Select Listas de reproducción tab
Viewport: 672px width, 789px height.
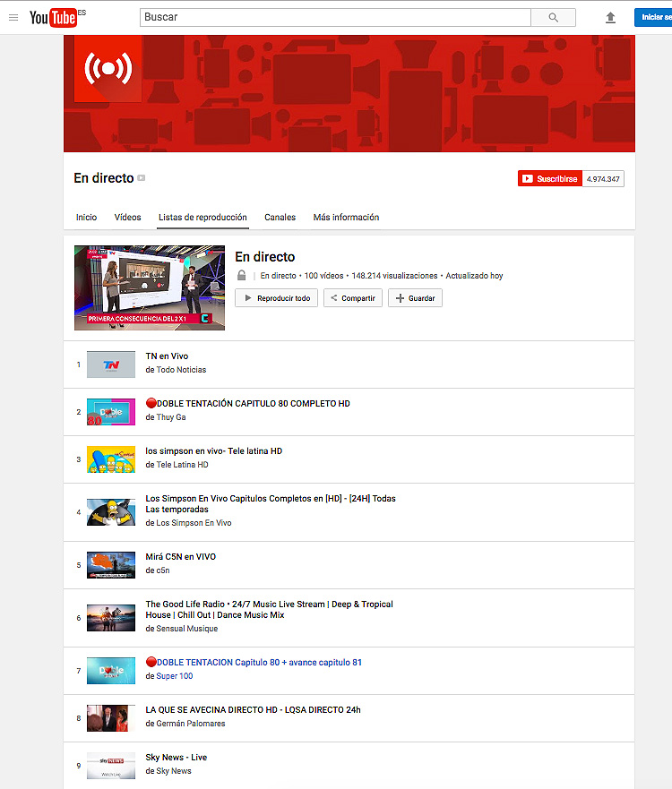pos(202,218)
